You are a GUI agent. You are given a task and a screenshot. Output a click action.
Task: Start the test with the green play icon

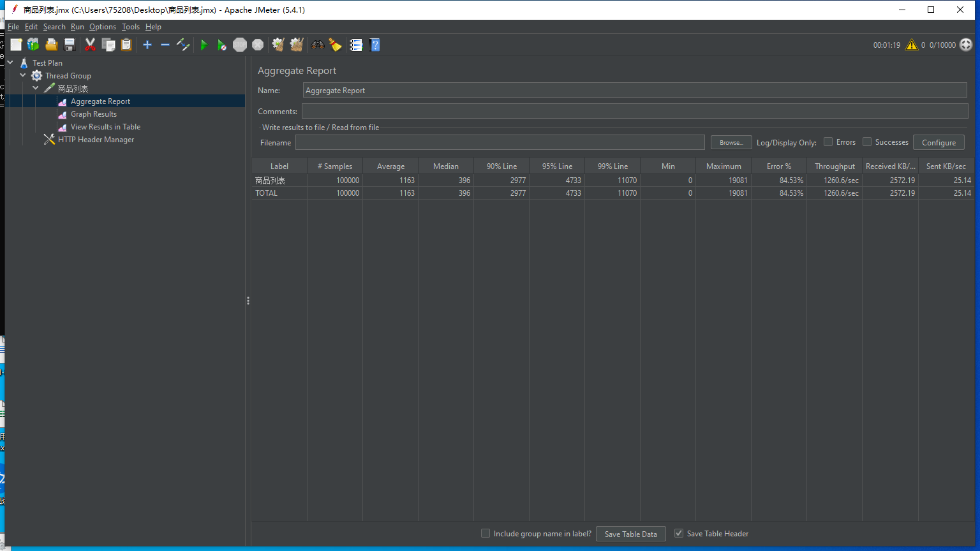coord(204,45)
